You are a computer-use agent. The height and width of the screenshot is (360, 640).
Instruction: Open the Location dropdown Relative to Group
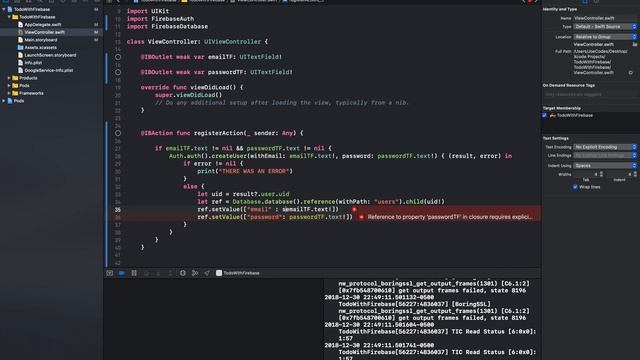click(x=605, y=37)
